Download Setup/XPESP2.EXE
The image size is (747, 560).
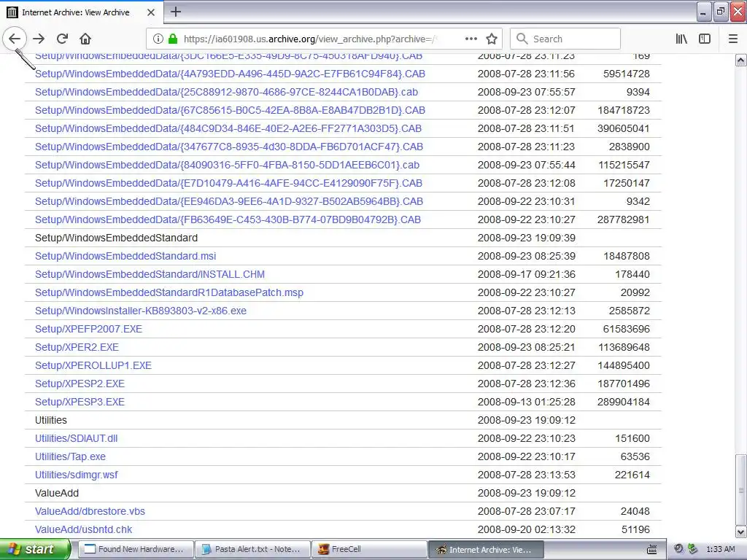pyautogui.click(x=80, y=384)
